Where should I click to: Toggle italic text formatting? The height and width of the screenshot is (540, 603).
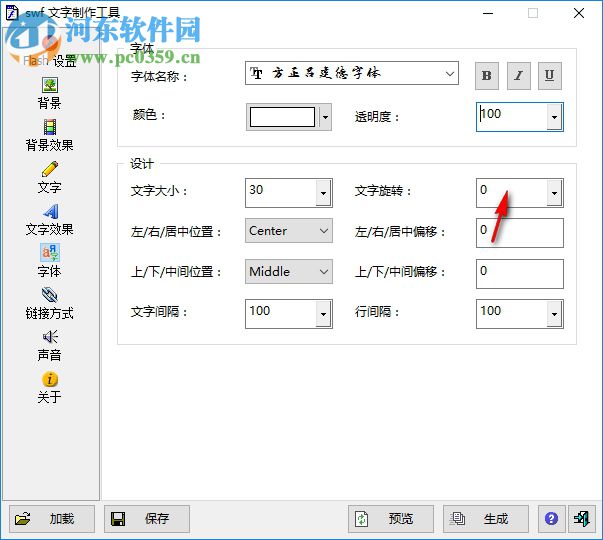click(518, 76)
